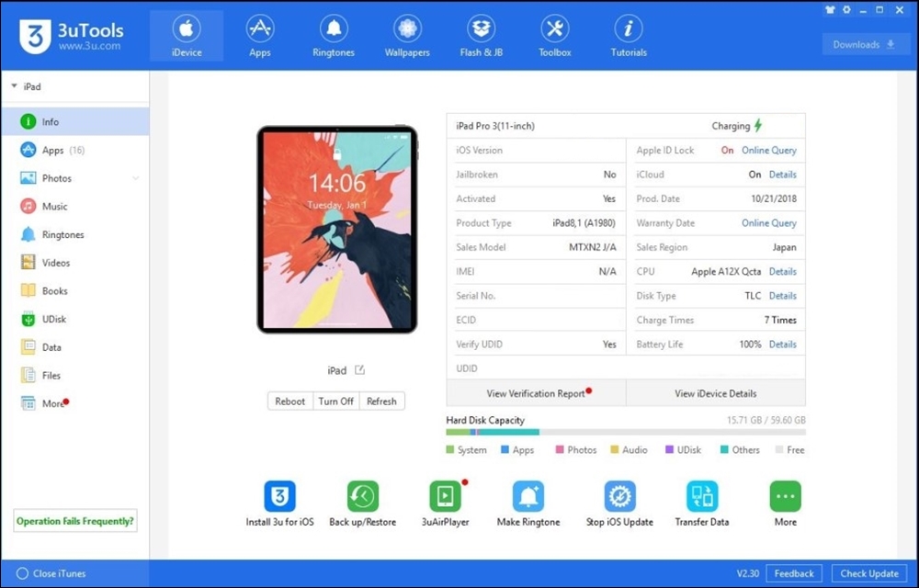Expand the Photos submenu chevron
This screenshot has width=919, height=588.
135,178
